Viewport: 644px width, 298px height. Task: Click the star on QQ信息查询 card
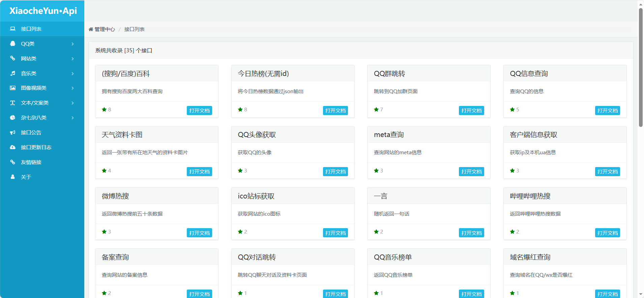[x=512, y=109]
